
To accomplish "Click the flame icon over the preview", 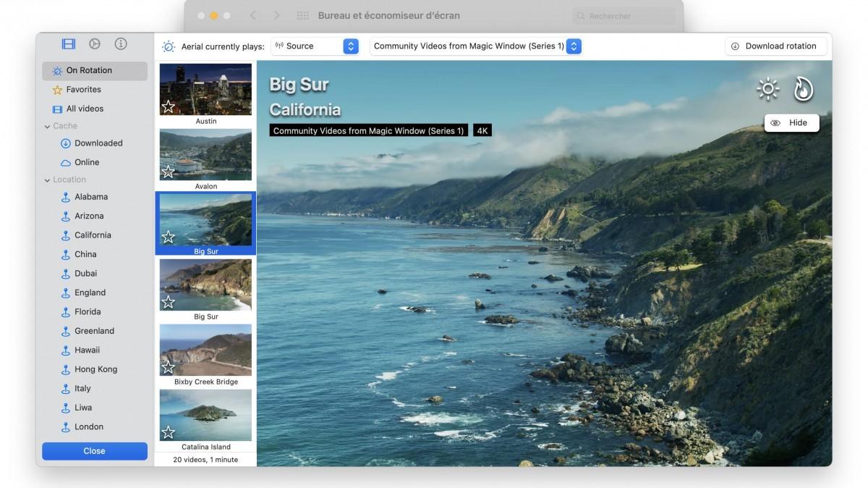I will click(803, 89).
